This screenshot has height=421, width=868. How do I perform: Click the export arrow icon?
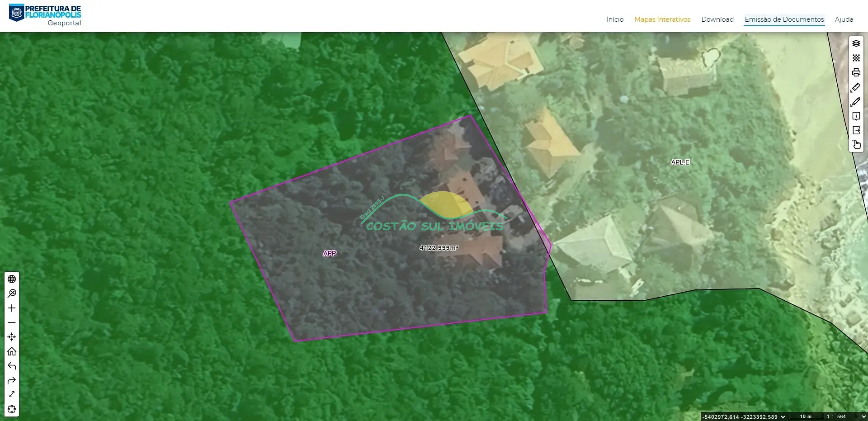(x=856, y=131)
